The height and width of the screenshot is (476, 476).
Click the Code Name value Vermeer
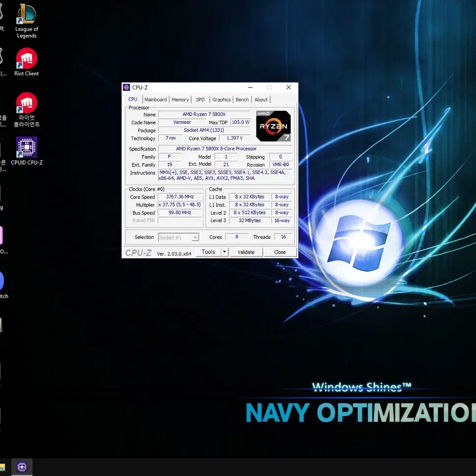coord(182,122)
